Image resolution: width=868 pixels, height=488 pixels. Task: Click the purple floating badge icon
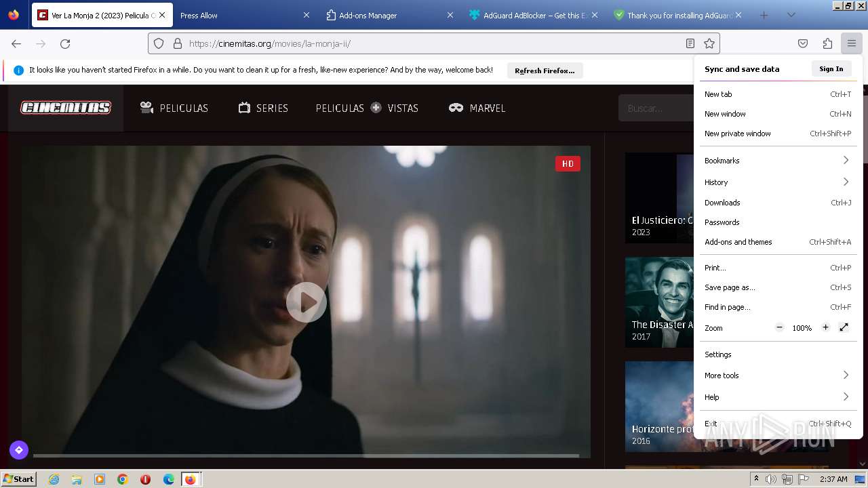(19, 449)
